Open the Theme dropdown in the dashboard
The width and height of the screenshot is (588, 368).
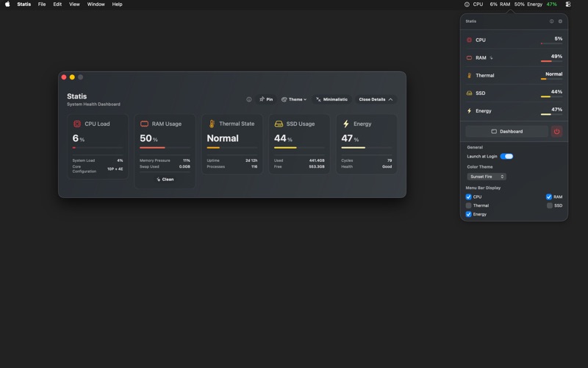pos(294,99)
